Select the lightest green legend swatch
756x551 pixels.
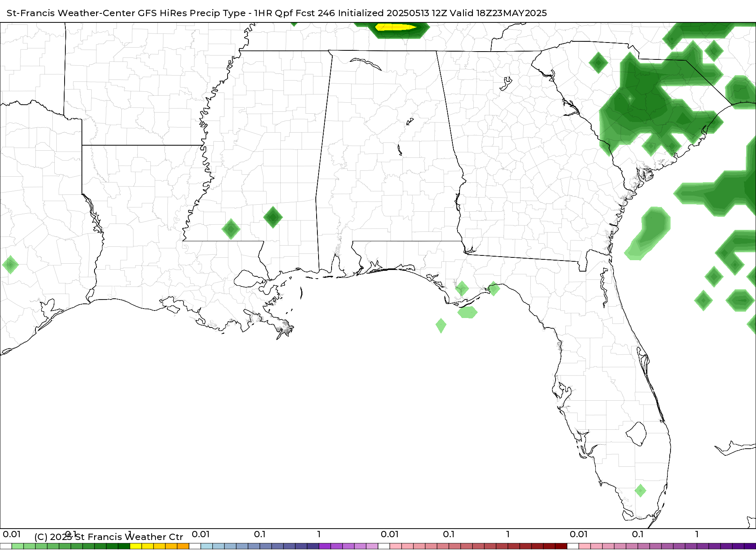click(x=18, y=546)
